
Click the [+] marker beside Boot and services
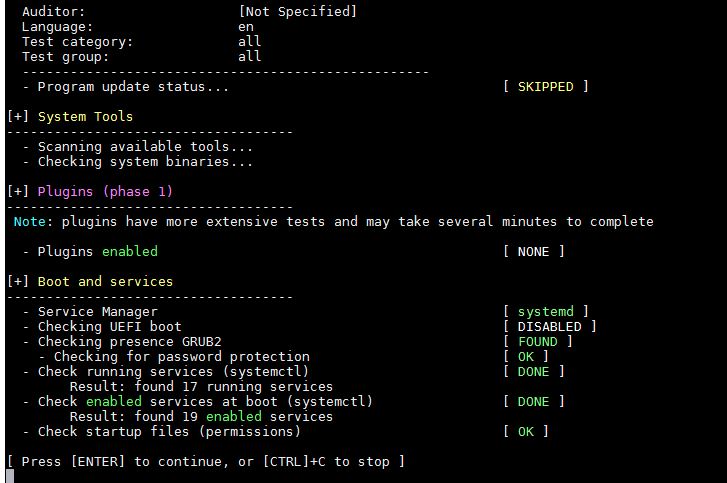point(18,282)
